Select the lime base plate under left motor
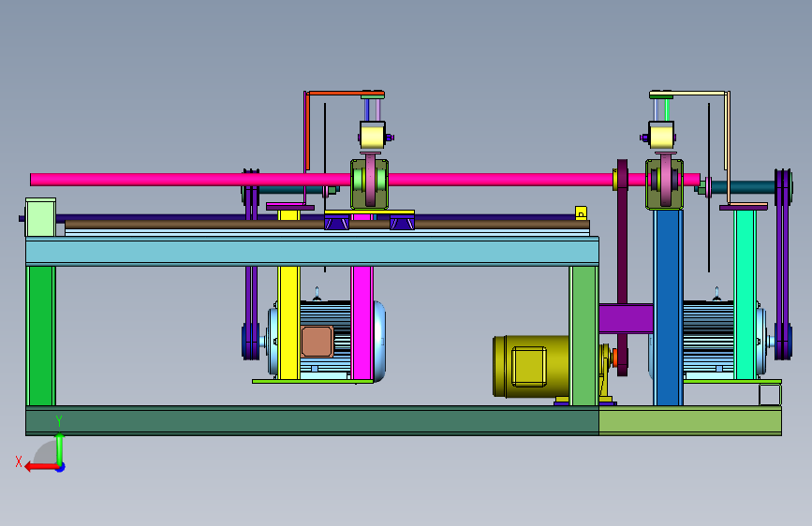Screen dimensions: 812x526 (x=312, y=382)
